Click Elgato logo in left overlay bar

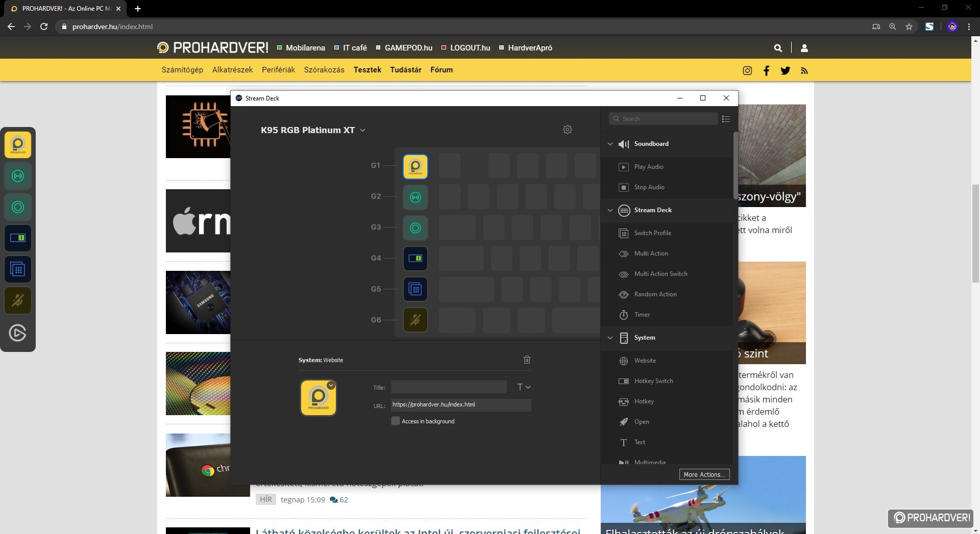click(x=18, y=333)
